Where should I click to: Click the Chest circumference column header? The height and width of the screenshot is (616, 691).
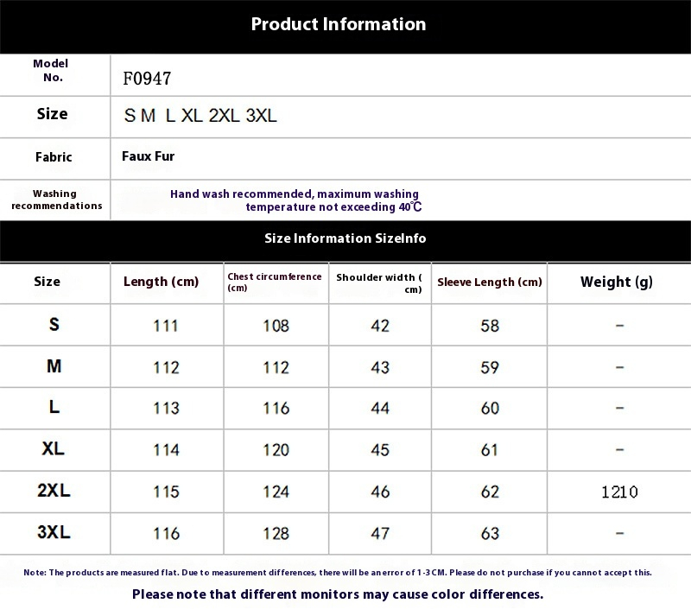[x=275, y=282]
